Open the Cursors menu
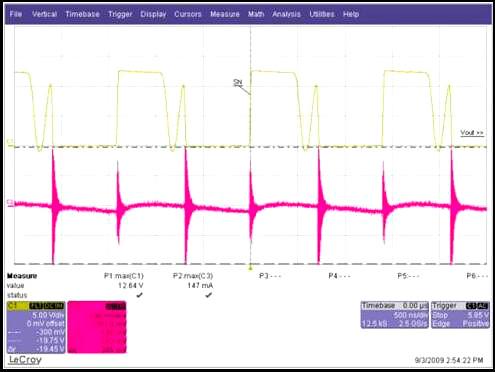Screen dimensions: 495x372 pos(188,14)
